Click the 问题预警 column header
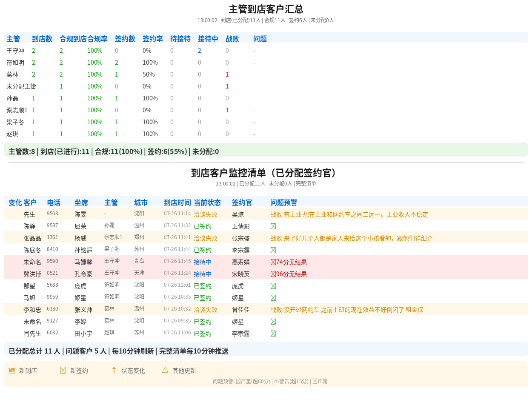The width and height of the screenshot is (532, 405). 284,202
